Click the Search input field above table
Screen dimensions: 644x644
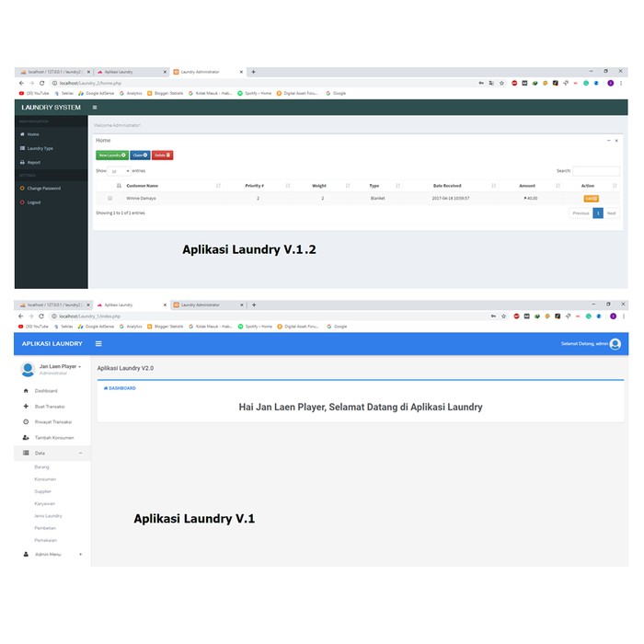pos(595,171)
